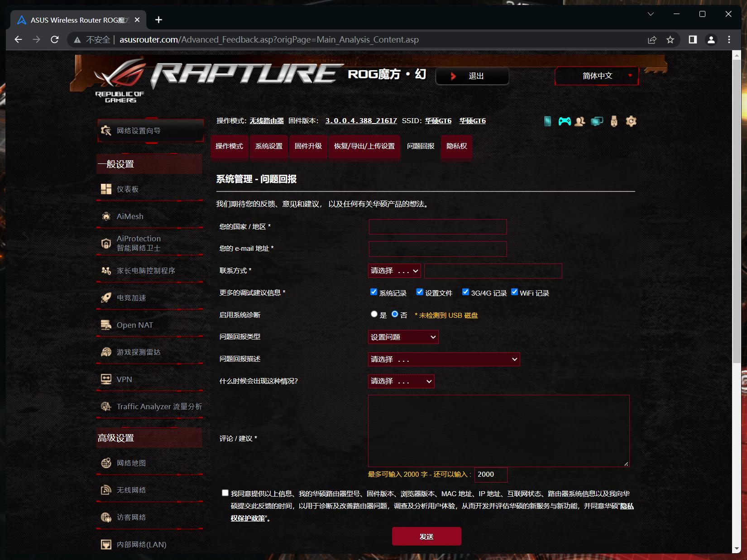
Task: Click the 退出 logout button
Action: pyautogui.click(x=472, y=76)
